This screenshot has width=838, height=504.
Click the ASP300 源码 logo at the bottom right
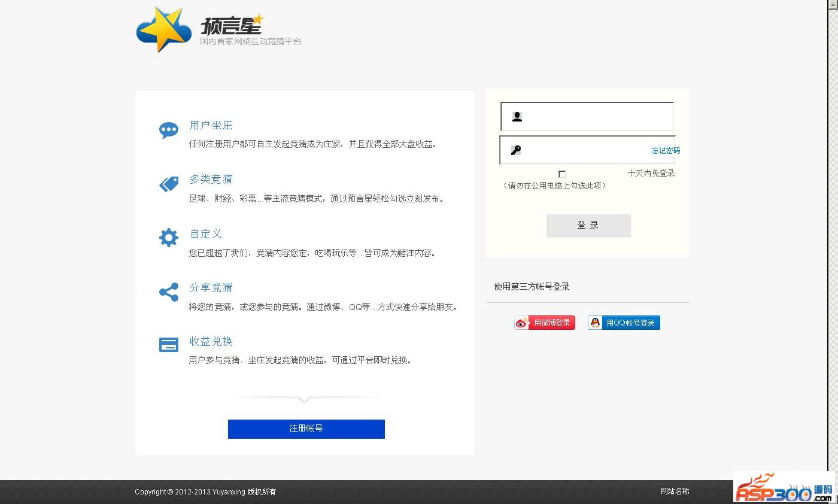pos(784,488)
